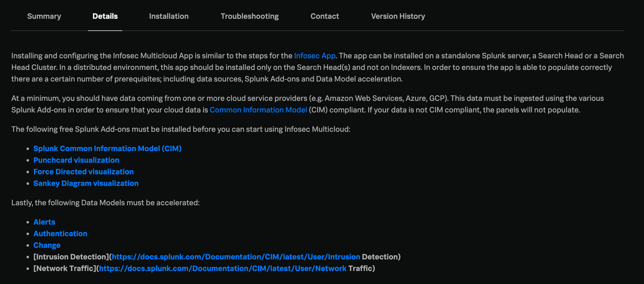This screenshot has width=644, height=284.
Task: Select the Details tab
Action: point(105,16)
